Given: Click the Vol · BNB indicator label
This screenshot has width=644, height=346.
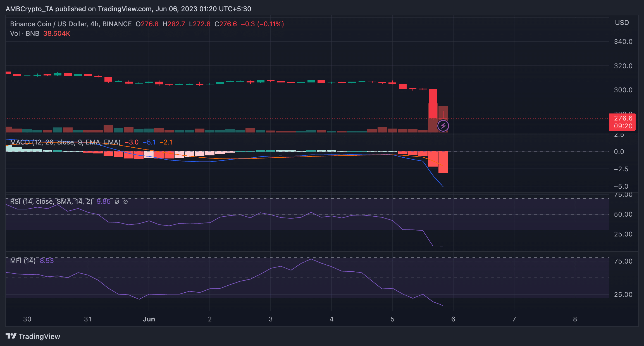Looking at the screenshot, I should click(25, 34).
